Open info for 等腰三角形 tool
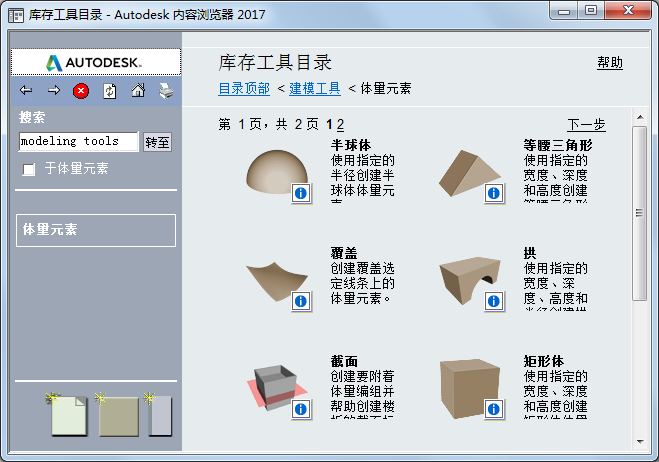 (x=494, y=193)
